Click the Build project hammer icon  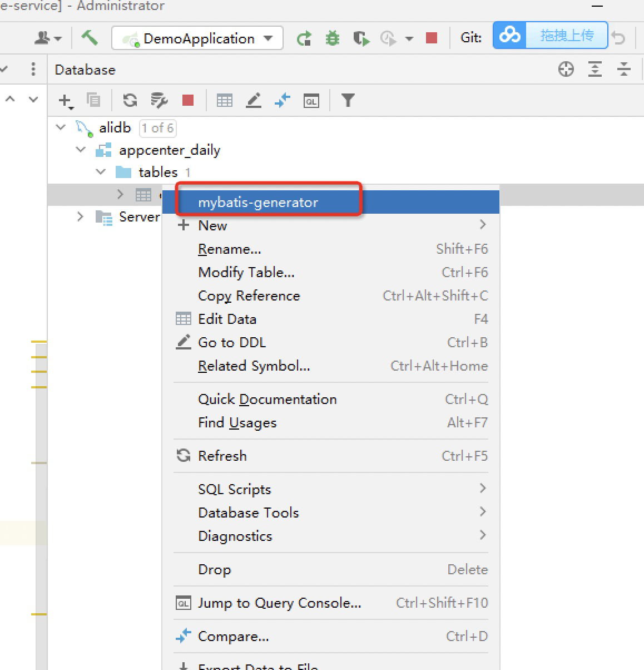[89, 38]
